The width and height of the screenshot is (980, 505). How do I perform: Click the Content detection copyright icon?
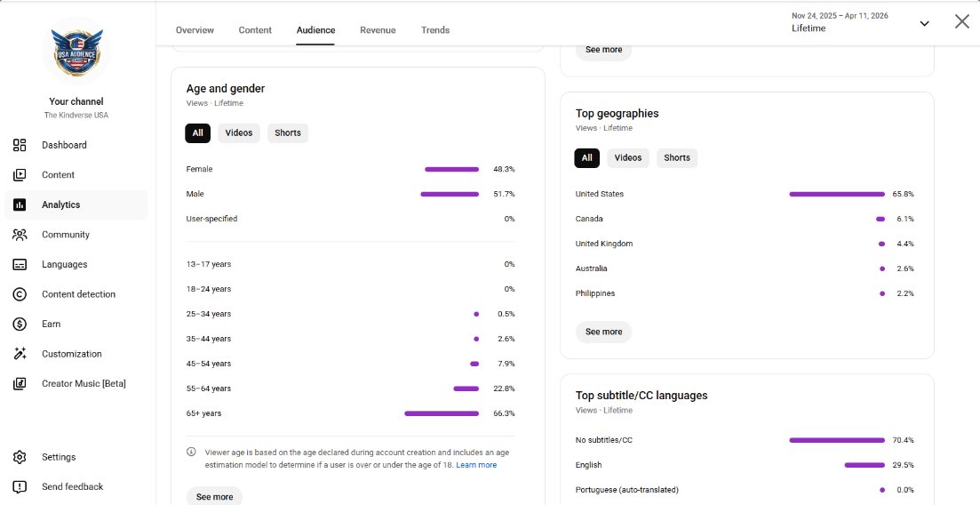20,294
